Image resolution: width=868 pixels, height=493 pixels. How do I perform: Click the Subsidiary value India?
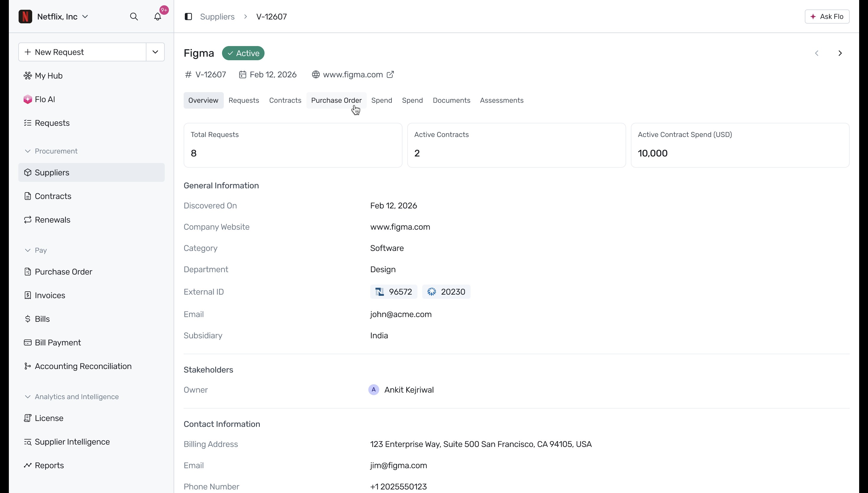pyautogui.click(x=379, y=336)
